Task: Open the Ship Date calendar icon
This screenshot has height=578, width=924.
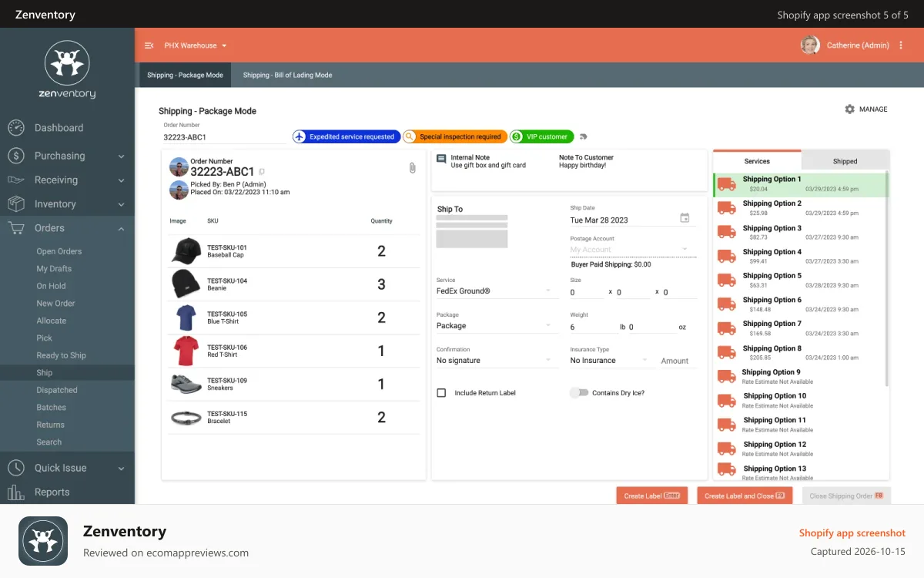Action: tap(685, 218)
